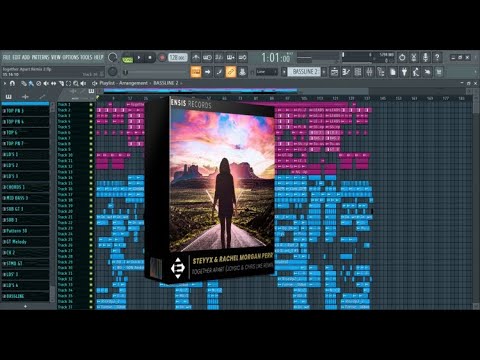The image size is (480, 360).
Task: Click the audio editor scissors icon
Action: pyautogui.click(x=414, y=57)
